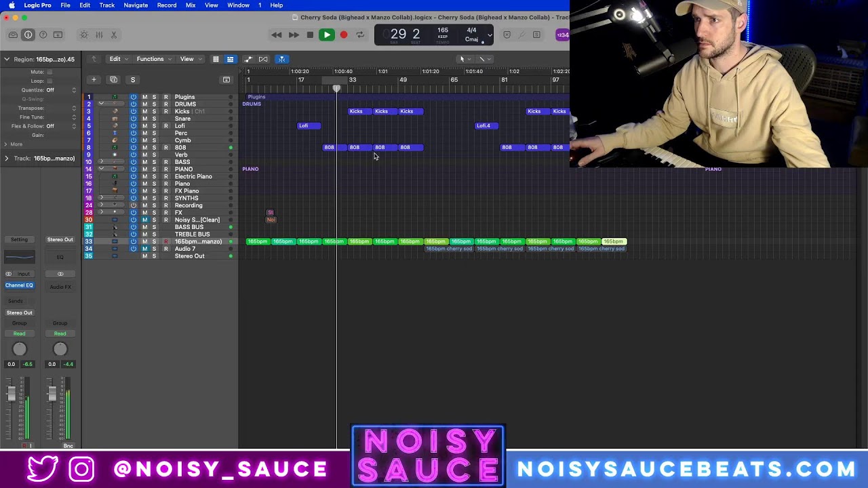Open the Toolbar download-tray button
868x488 pixels.
pos(58,35)
